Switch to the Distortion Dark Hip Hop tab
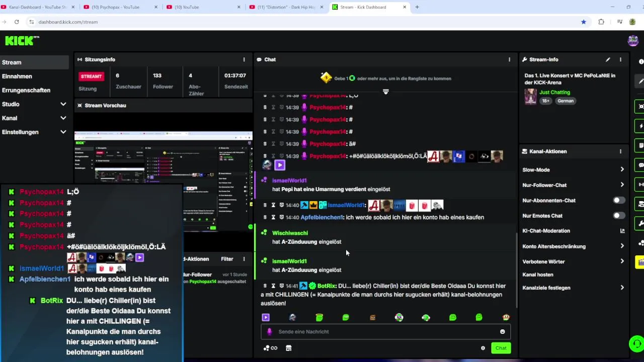644x362 pixels. pyautogui.click(x=287, y=7)
